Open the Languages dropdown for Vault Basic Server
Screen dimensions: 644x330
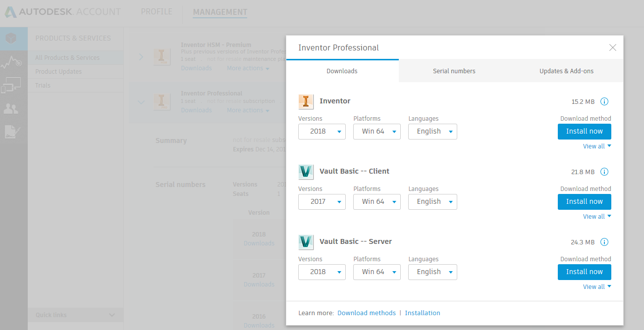pos(432,272)
